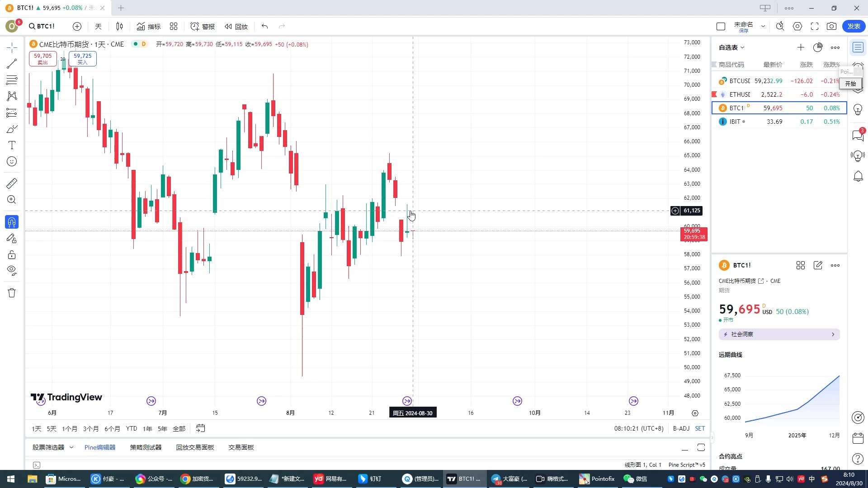The height and width of the screenshot is (488, 868).
Task: Switch symbol details to grid view
Action: 801,265
